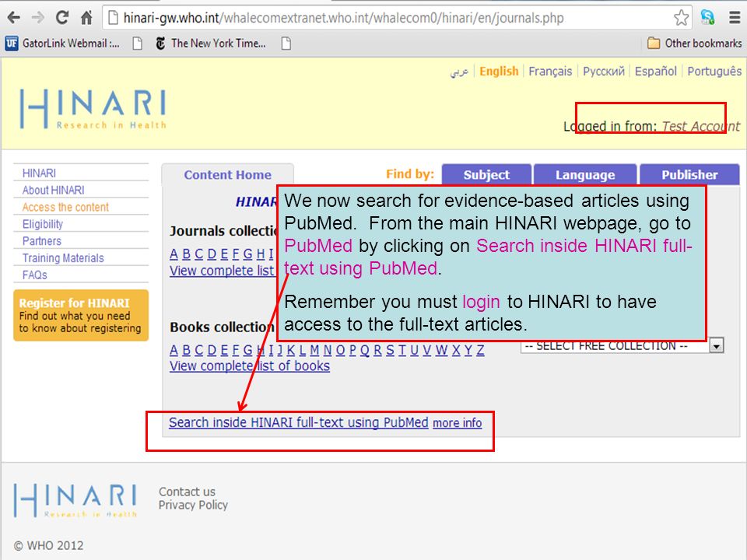
Task: Open Books collection letter C
Action: tap(198, 350)
